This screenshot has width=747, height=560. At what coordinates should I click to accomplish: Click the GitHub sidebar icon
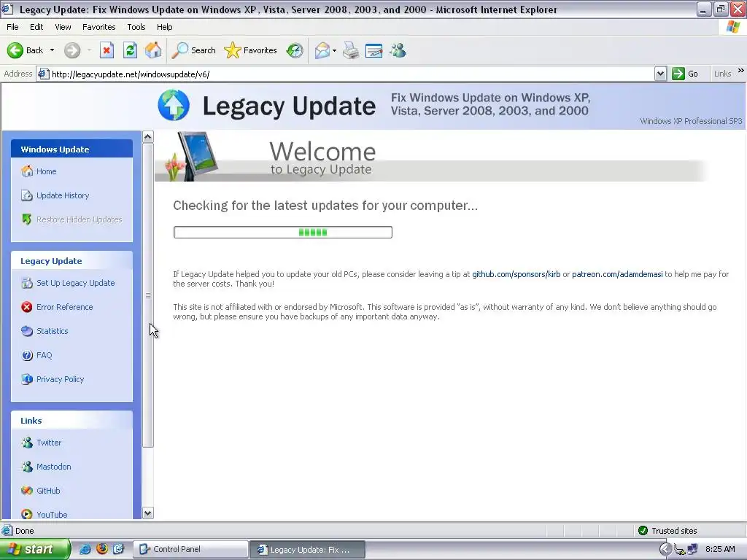click(27, 491)
